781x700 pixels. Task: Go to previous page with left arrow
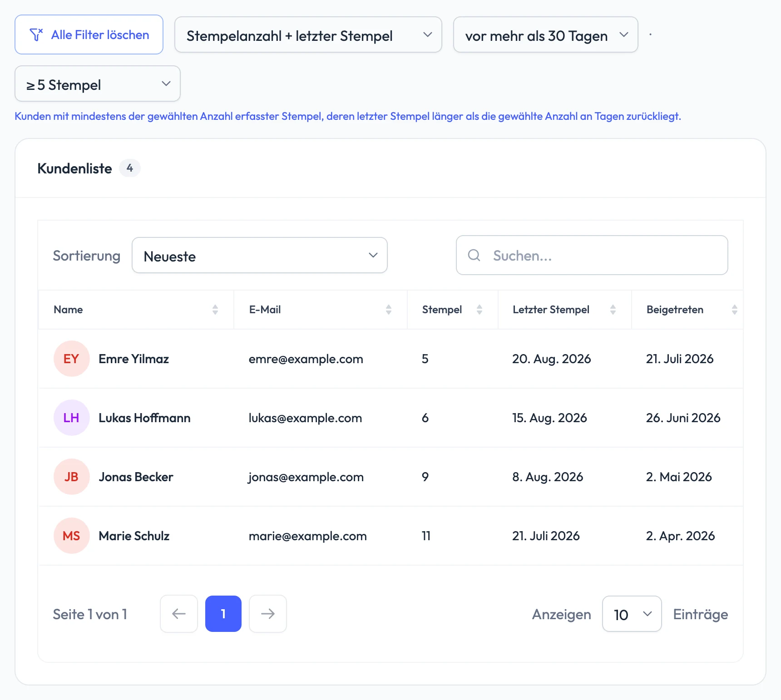coord(179,614)
